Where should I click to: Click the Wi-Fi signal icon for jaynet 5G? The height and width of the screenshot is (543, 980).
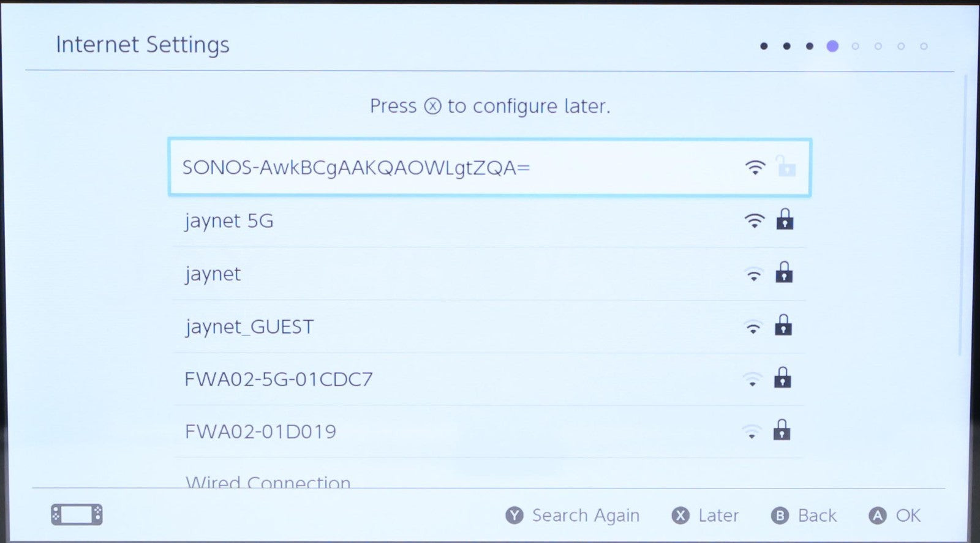[x=755, y=220]
